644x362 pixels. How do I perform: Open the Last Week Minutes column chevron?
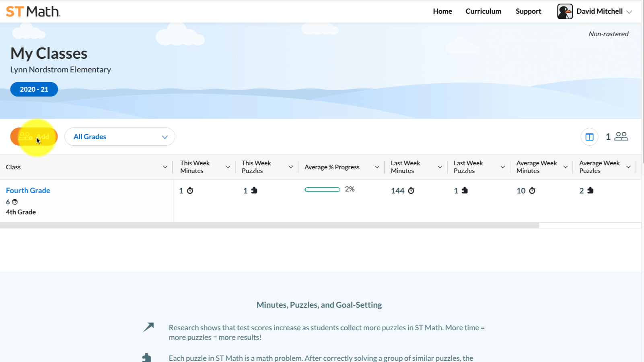coord(440,167)
